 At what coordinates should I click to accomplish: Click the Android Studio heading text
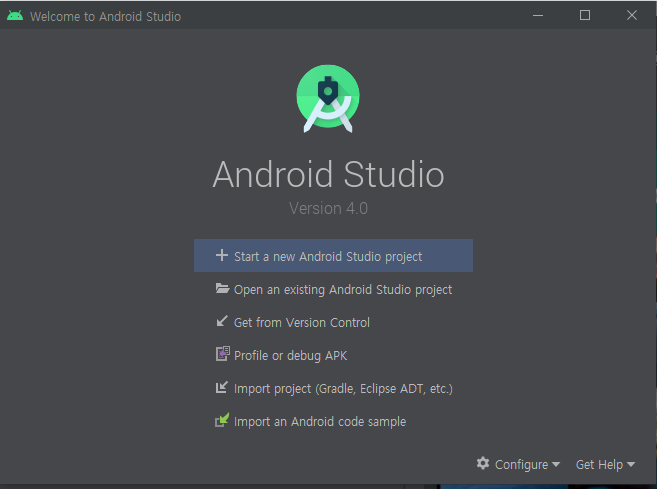point(328,174)
